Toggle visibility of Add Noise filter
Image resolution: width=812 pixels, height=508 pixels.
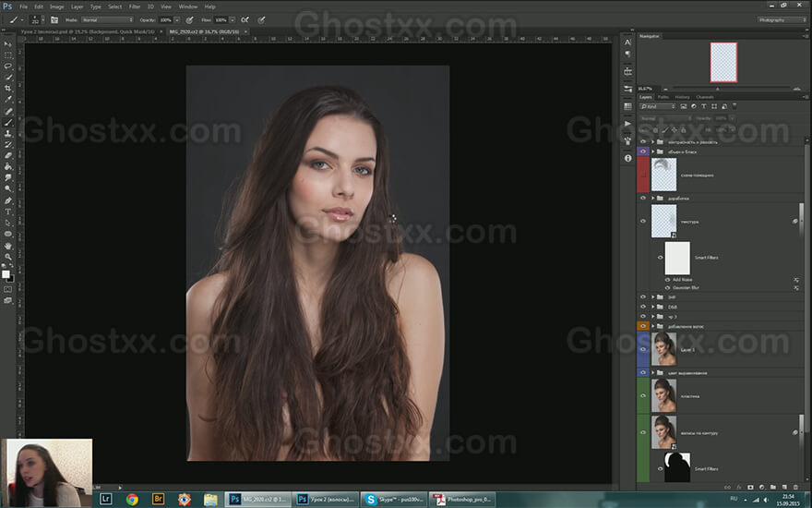667,280
